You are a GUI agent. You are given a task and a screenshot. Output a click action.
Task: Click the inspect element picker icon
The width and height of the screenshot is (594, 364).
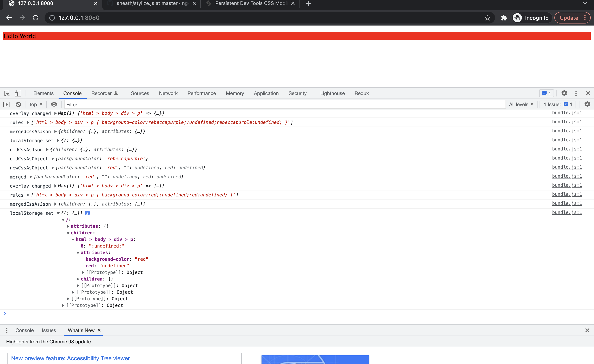point(7,93)
